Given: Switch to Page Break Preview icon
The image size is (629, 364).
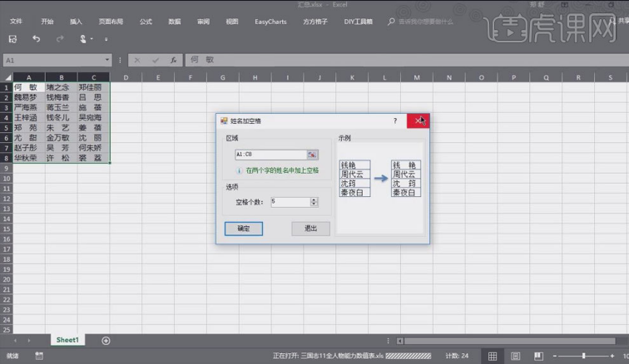Looking at the screenshot, I should pyautogui.click(x=538, y=356).
